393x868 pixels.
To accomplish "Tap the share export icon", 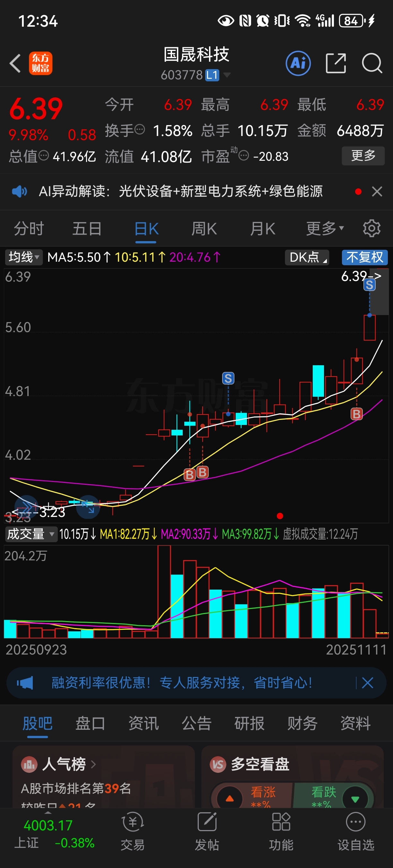I will pos(336,63).
